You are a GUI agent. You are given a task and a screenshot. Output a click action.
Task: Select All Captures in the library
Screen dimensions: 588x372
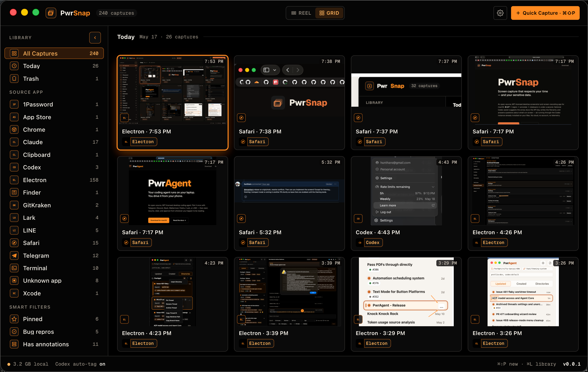tap(54, 53)
